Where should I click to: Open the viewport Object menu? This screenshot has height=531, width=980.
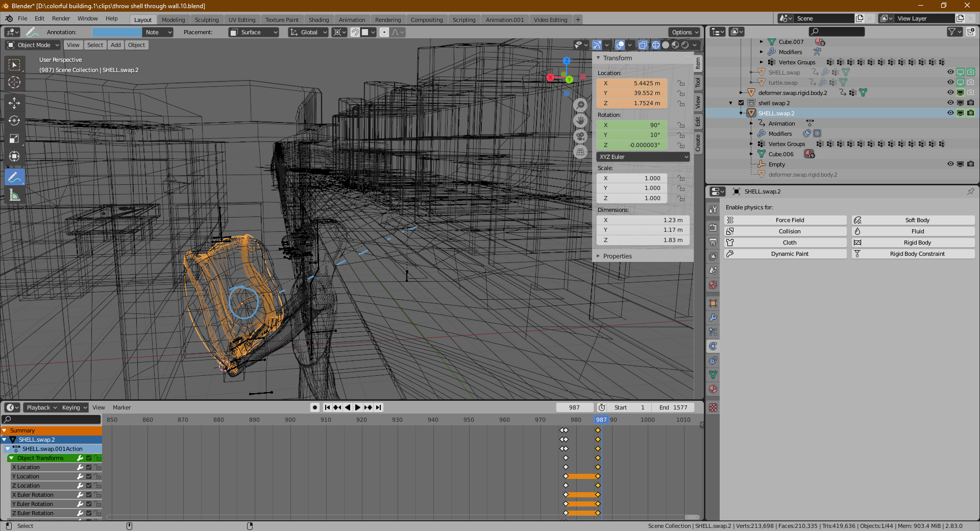pos(137,45)
